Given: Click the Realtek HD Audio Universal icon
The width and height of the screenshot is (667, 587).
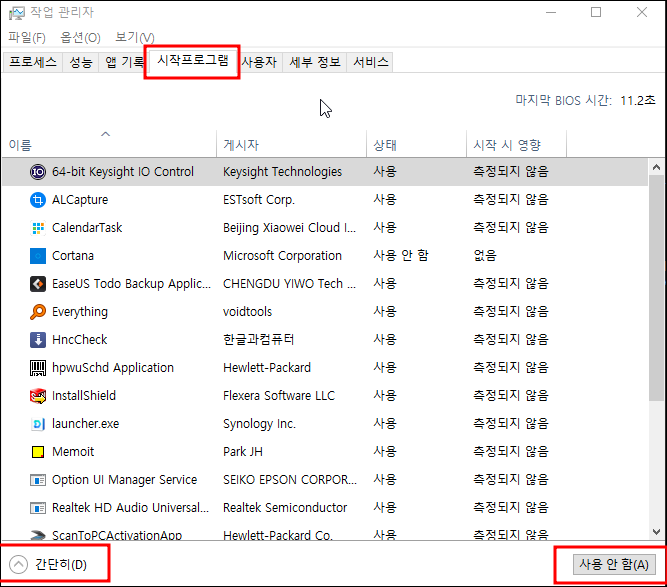Looking at the screenshot, I should 38,508.
